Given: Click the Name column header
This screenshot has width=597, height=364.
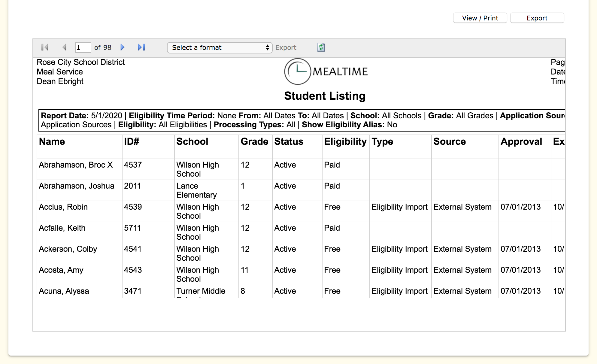Looking at the screenshot, I should coord(52,141).
